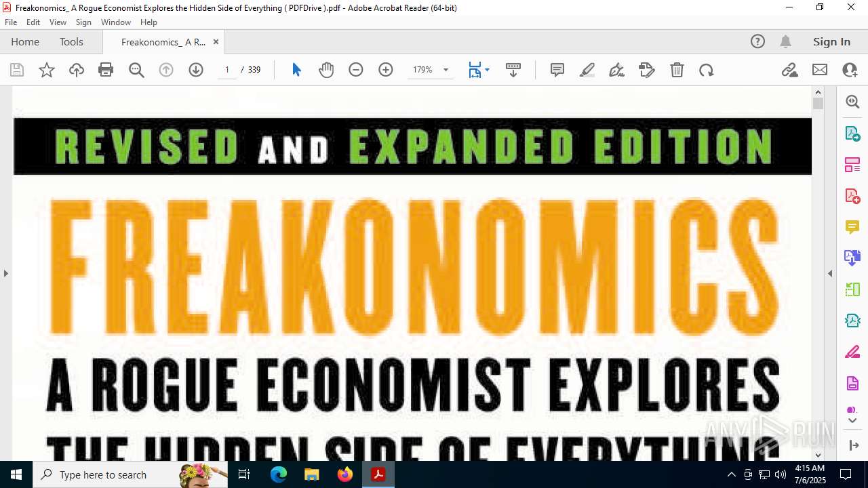Open notifications bell
Viewport: 868px width, 488px height.
(x=785, y=41)
